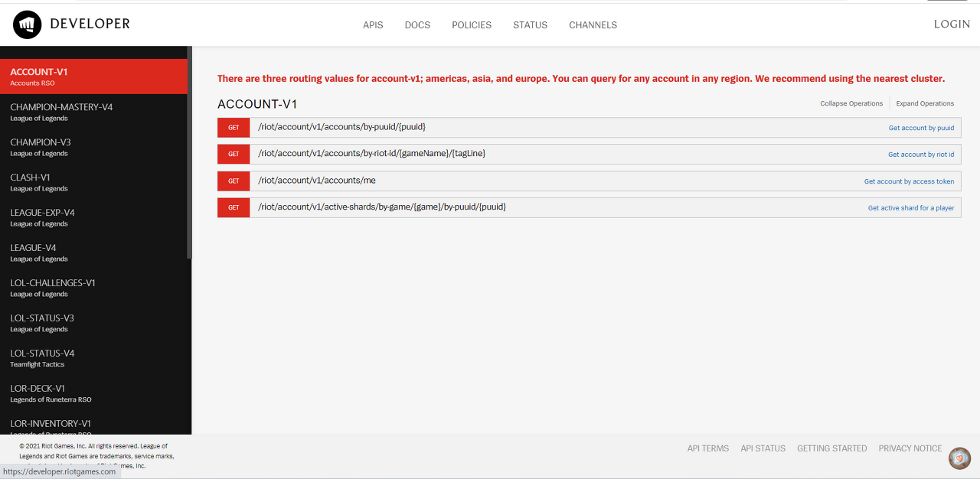Click 'Get active shard for a player'
Image resolution: width=980 pixels, height=479 pixels.
(x=911, y=208)
